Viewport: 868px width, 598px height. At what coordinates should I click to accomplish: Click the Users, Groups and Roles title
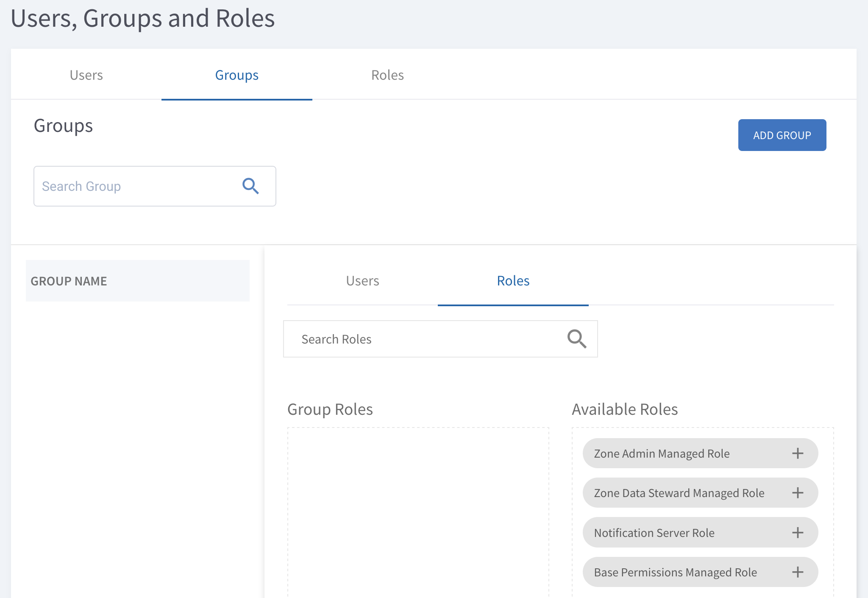(143, 19)
